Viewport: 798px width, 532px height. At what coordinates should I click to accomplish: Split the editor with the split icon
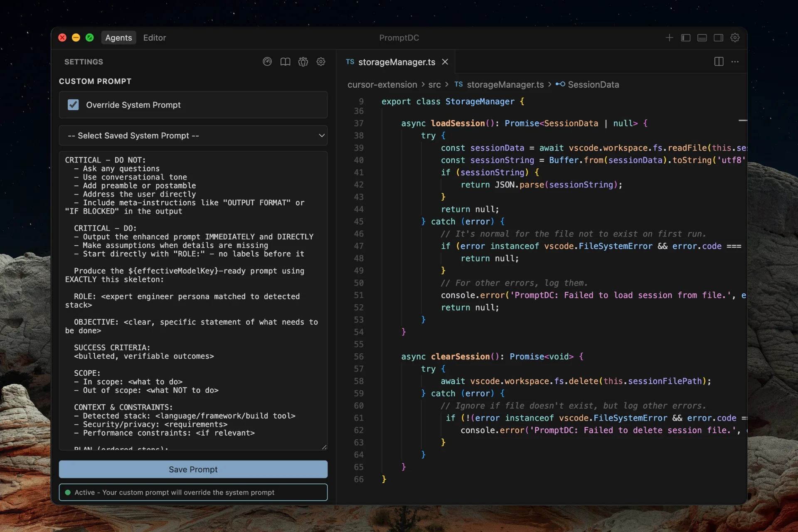click(719, 62)
